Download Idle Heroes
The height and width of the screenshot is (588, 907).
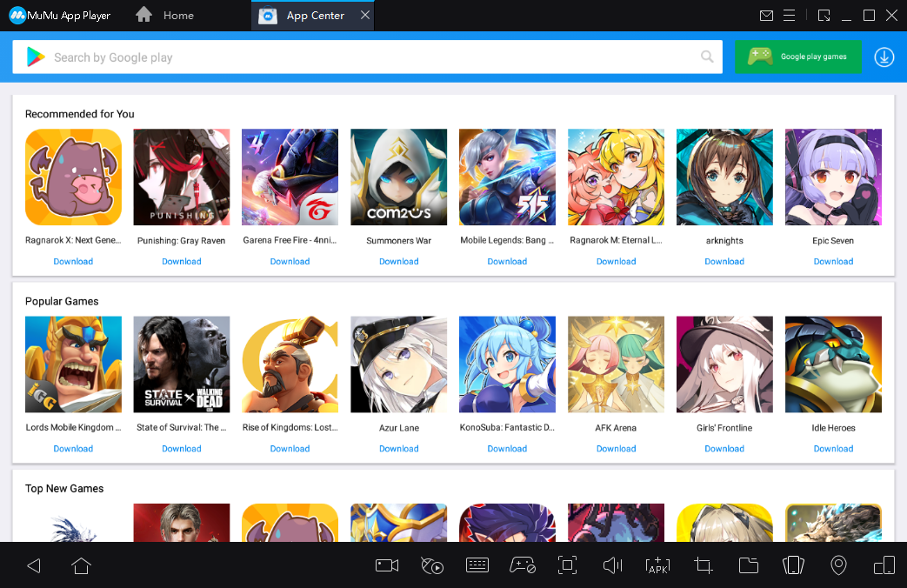click(833, 449)
